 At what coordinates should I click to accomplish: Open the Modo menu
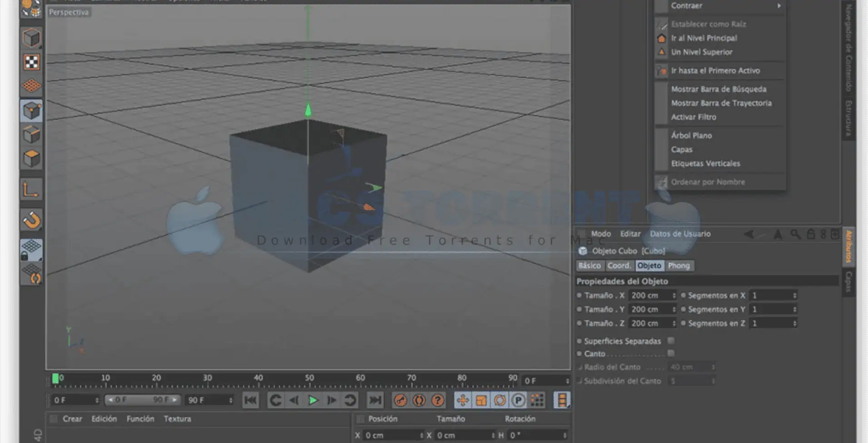(x=601, y=234)
